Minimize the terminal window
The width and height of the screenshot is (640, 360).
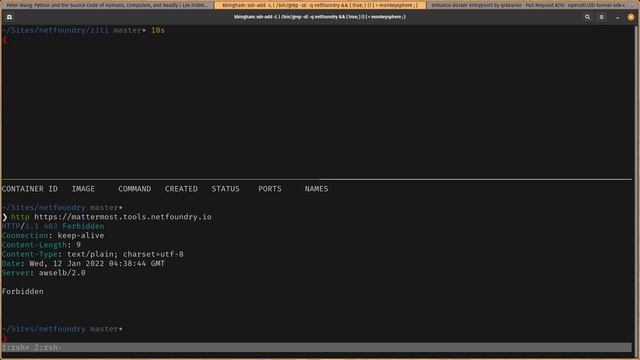coord(618,17)
